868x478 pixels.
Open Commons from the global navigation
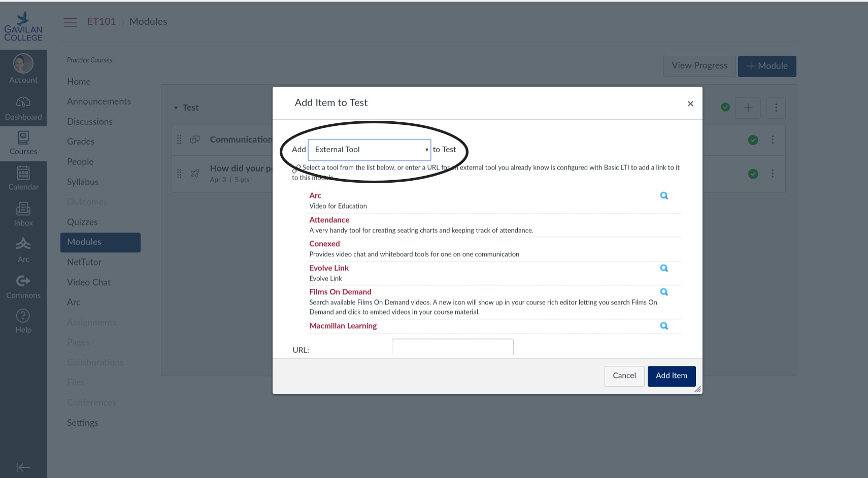(23, 286)
